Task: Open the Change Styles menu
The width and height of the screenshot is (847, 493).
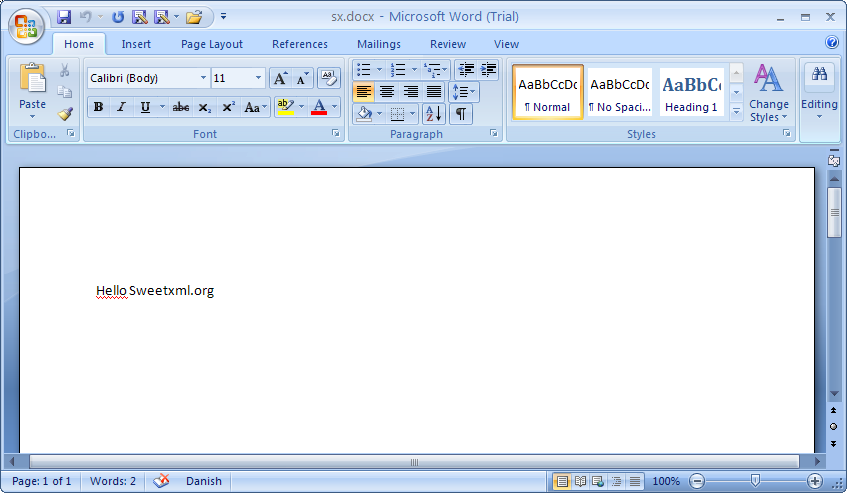Action: [x=768, y=92]
